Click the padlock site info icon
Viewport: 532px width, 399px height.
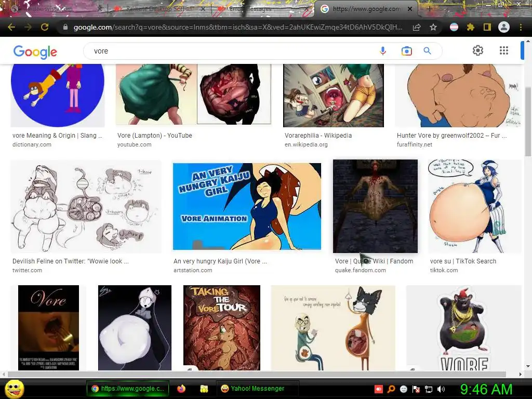click(x=65, y=27)
